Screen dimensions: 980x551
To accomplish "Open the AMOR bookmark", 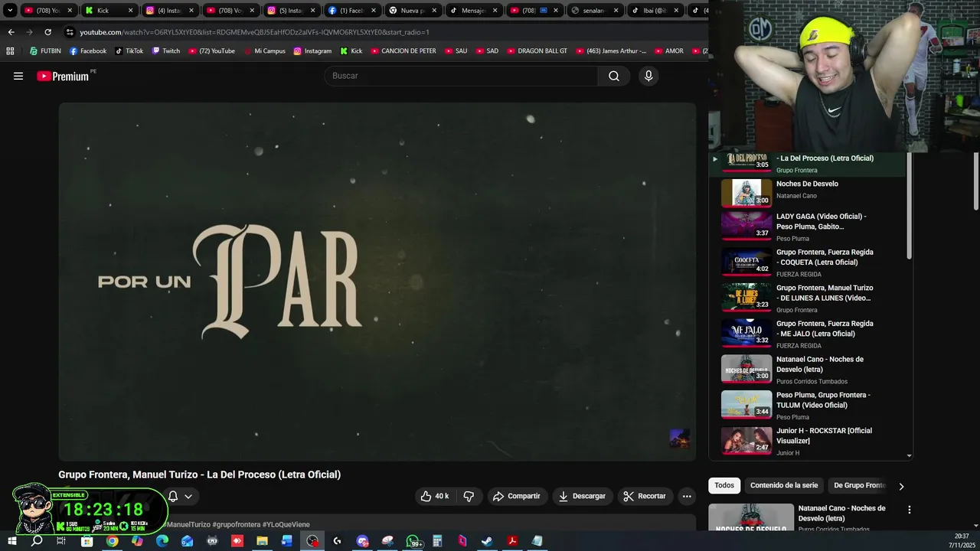I will (668, 51).
